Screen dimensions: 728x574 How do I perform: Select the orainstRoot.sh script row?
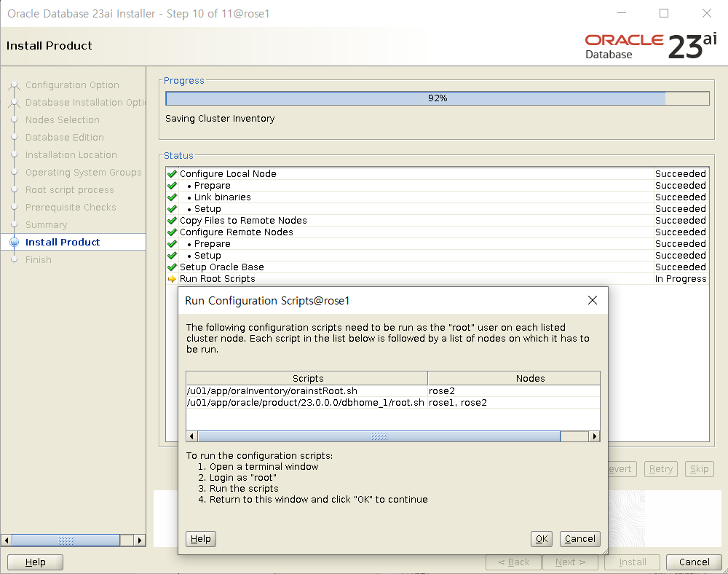(393, 391)
